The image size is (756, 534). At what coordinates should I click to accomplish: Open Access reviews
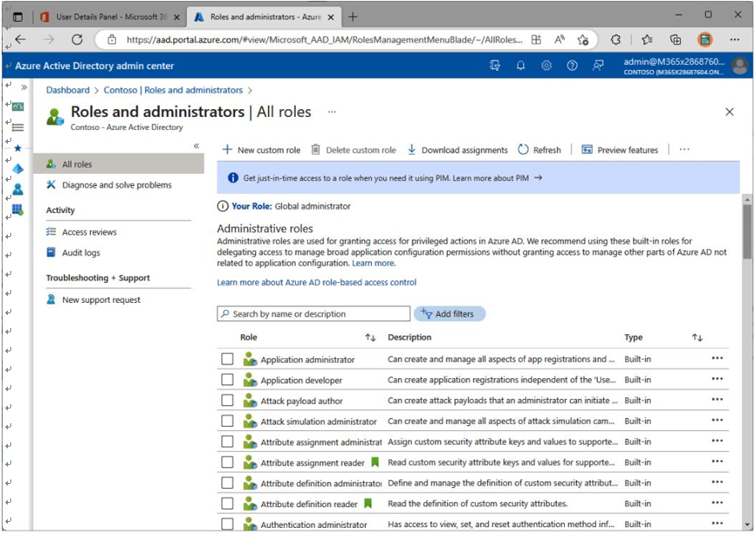(81, 232)
